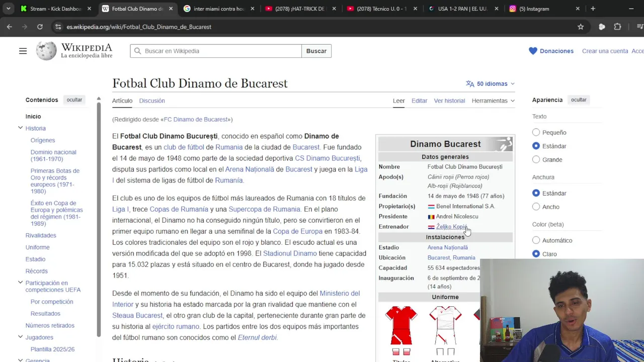Switch to the Artículo tab

coord(122,101)
